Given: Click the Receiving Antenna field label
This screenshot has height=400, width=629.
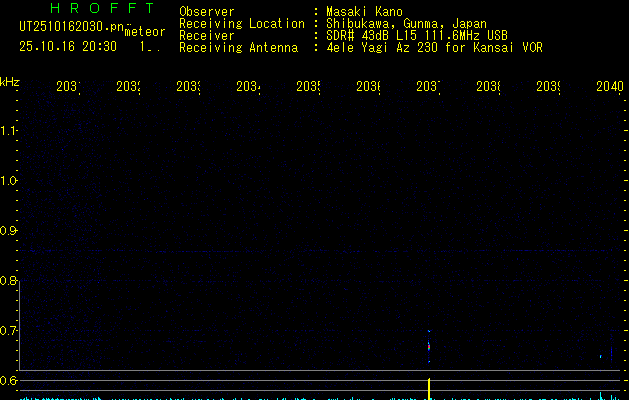Looking at the screenshot, I should (x=238, y=47).
